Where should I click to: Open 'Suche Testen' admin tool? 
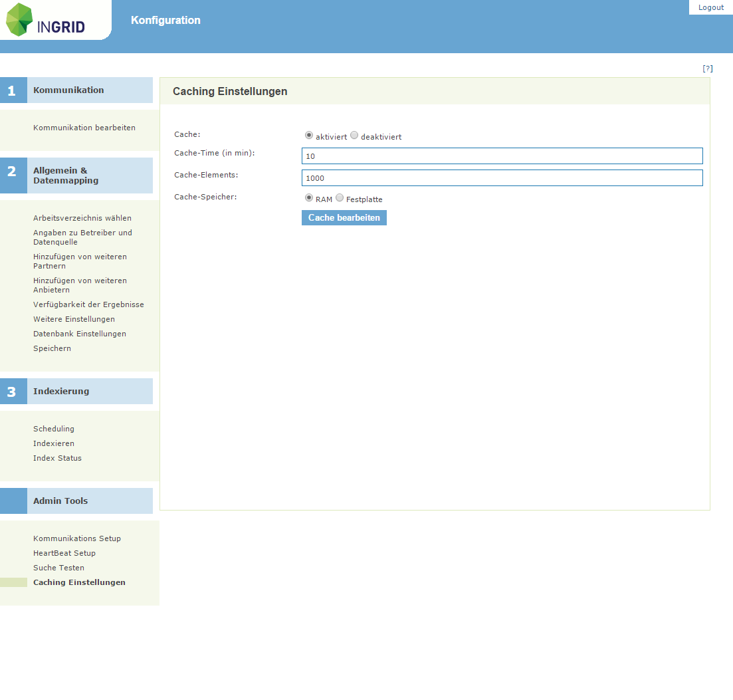(58, 568)
